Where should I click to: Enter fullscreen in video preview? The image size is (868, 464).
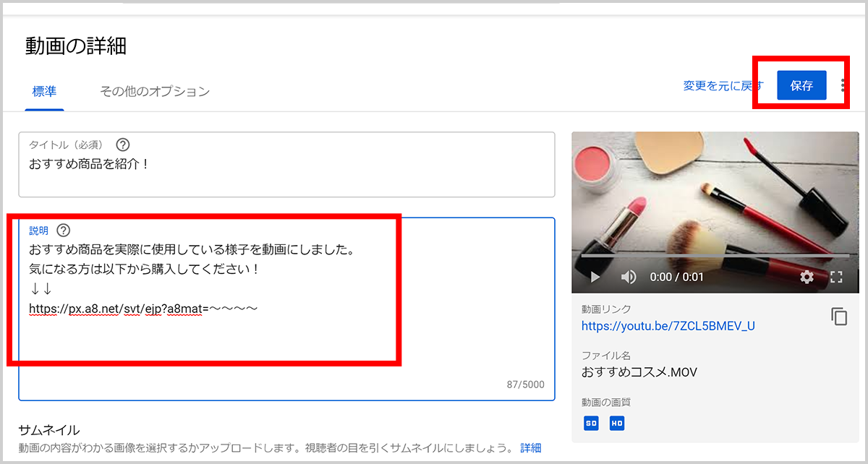[x=837, y=277]
